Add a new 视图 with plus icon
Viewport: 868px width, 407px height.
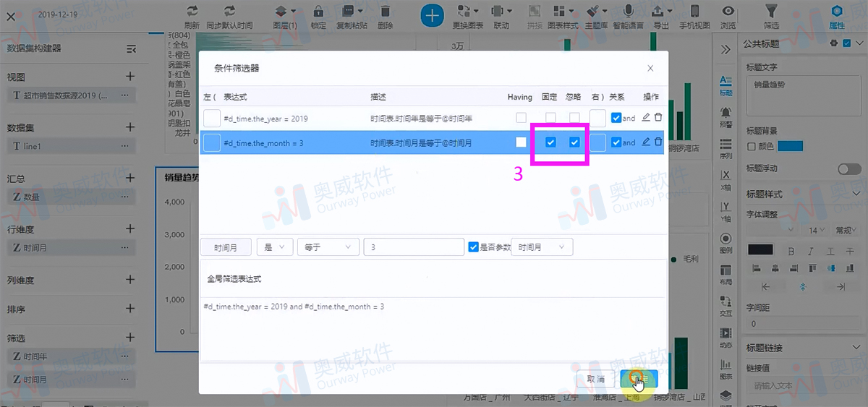click(x=130, y=76)
